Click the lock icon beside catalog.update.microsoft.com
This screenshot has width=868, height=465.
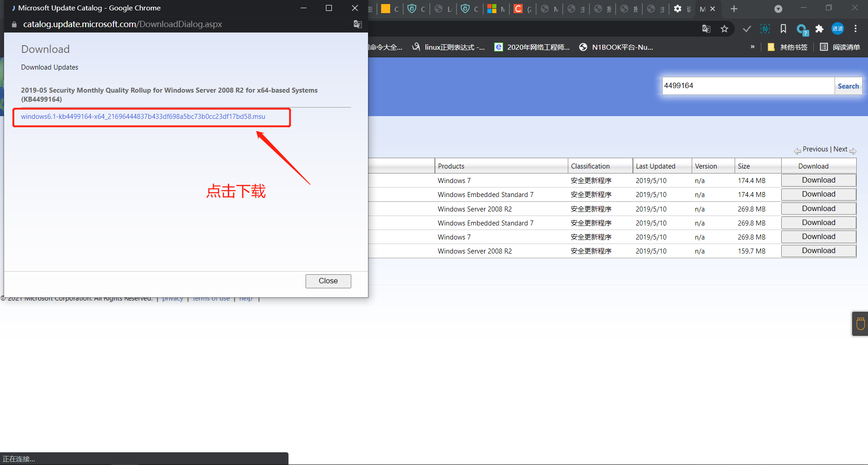click(14, 24)
